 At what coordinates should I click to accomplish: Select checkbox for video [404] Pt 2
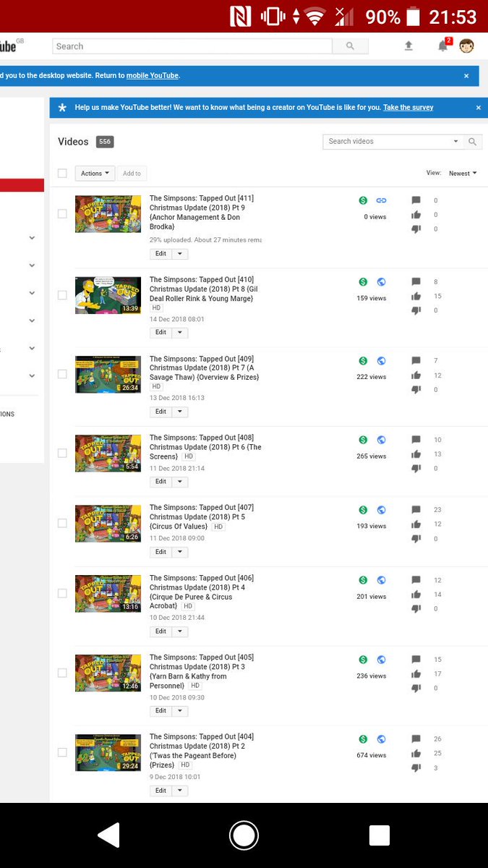62,752
